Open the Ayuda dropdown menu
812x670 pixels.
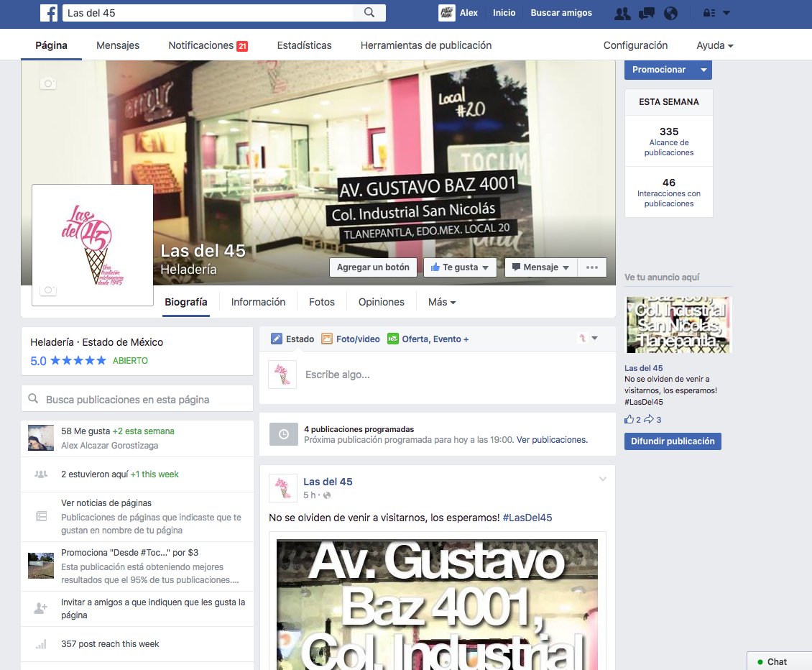pyautogui.click(x=715, y=45)
